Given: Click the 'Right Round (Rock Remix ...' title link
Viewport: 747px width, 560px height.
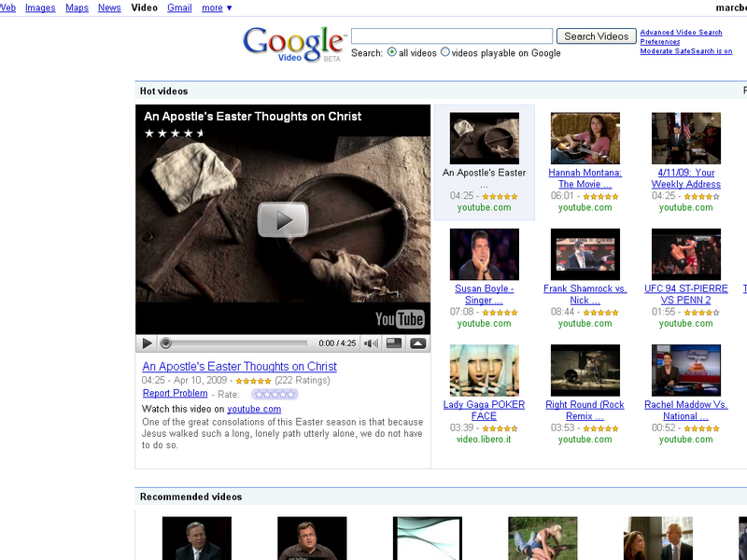Looking at the screenshot, I should tap(585, 411).
